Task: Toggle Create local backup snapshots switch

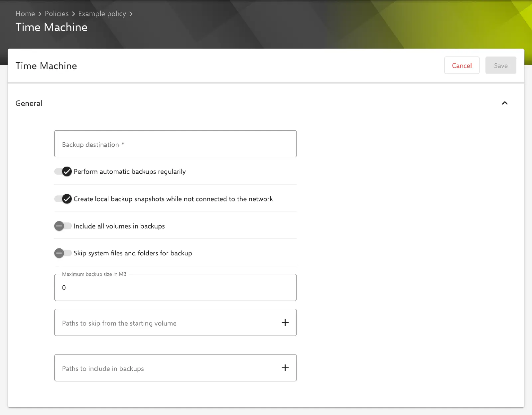Action: [63, 199]
